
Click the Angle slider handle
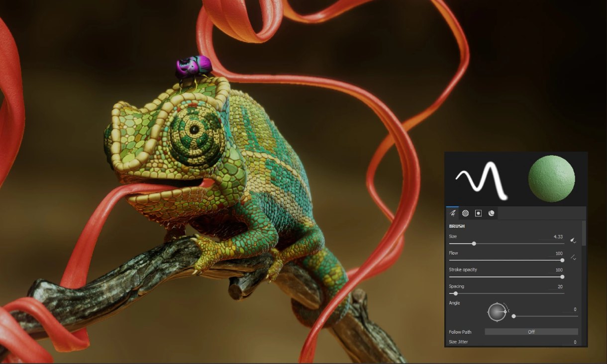(x=513, y=316)
